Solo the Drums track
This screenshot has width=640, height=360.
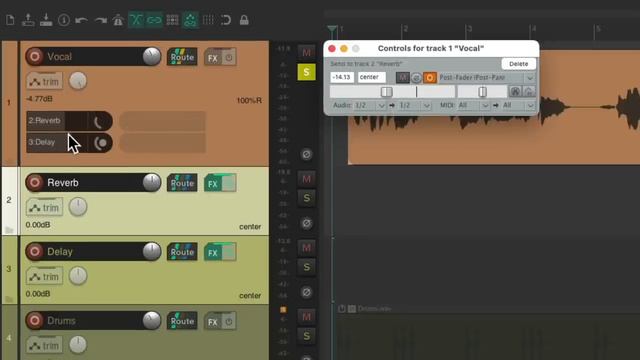pyautogui.click(x=307, y=336)
